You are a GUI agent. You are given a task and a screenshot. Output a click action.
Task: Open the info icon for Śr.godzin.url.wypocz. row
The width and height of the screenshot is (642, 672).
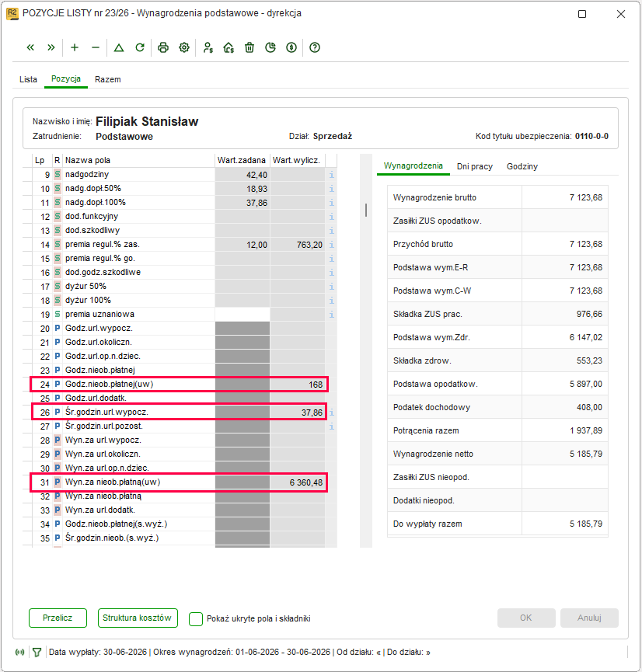(332, 413)
